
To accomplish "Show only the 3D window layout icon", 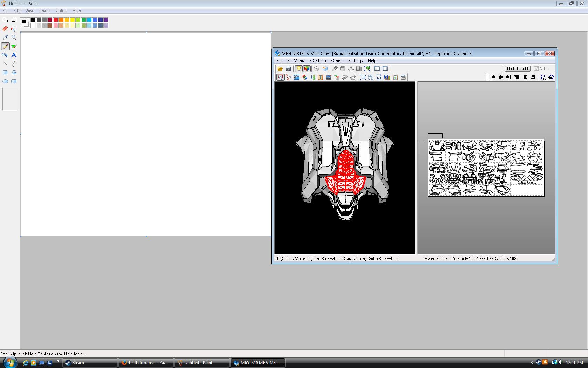I will click(377, 69).
